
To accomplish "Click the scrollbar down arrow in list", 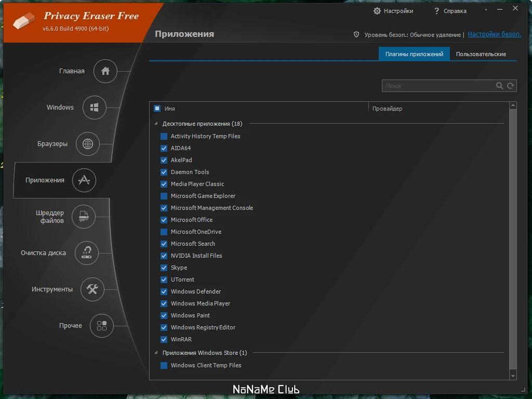I will point(513,376).
